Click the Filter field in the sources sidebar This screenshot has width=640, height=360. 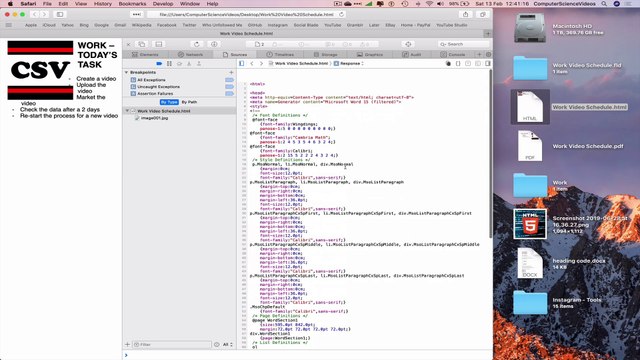click(x=171, y=344)
